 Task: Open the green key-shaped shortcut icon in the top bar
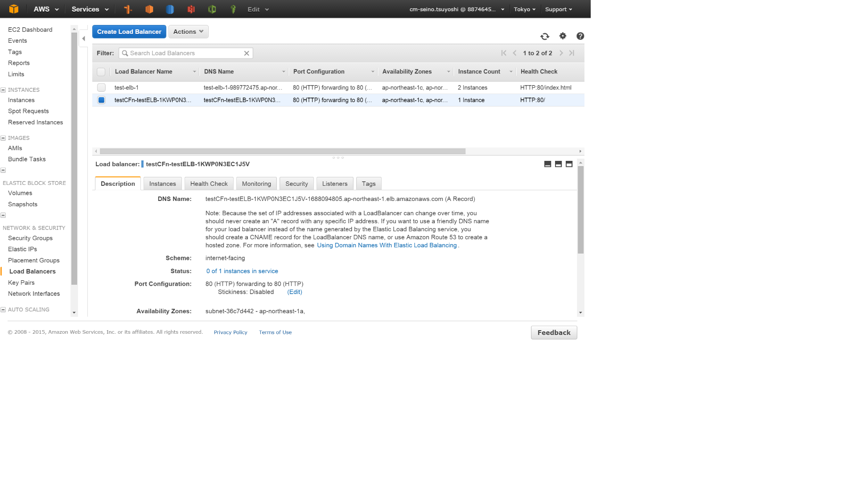(233, 9)
